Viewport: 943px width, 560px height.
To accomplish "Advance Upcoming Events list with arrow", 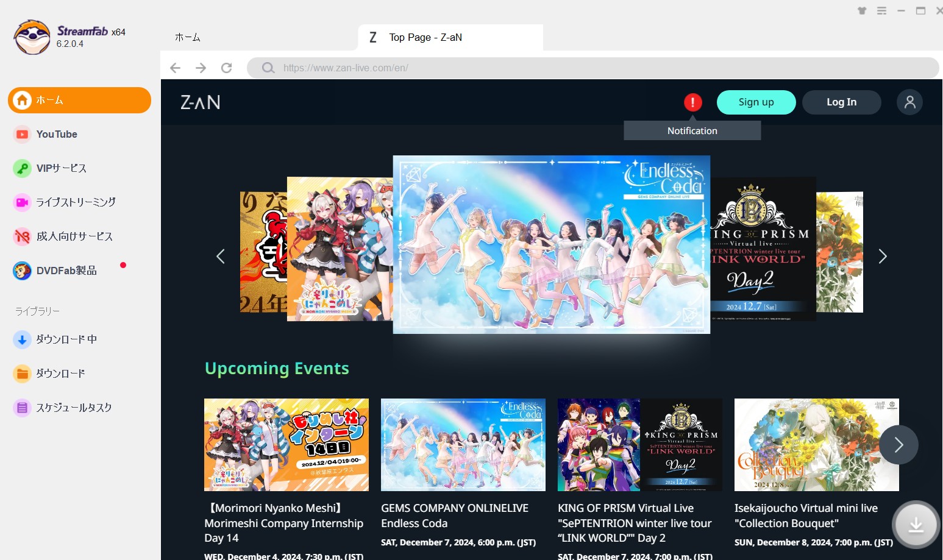I will point(899,445).
